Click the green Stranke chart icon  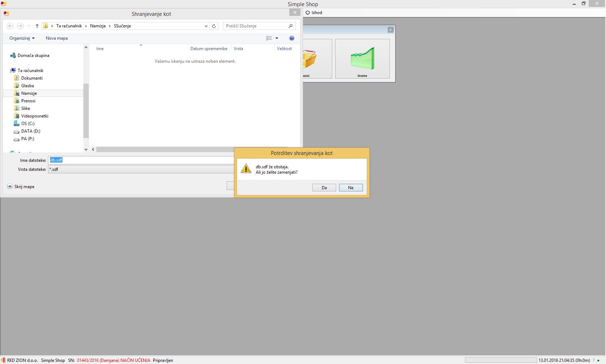tap(362, 58)
